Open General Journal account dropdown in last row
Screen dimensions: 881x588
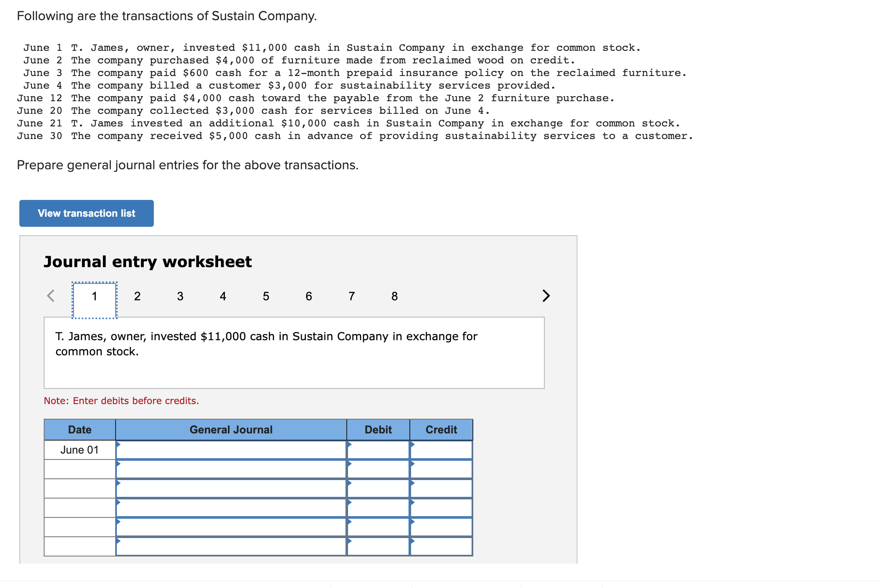pos(231,546)
